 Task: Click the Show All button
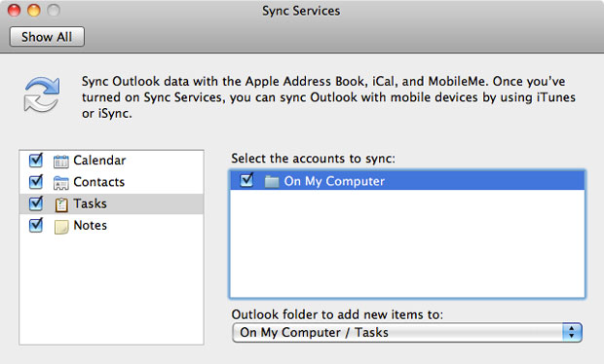[47, 37]
